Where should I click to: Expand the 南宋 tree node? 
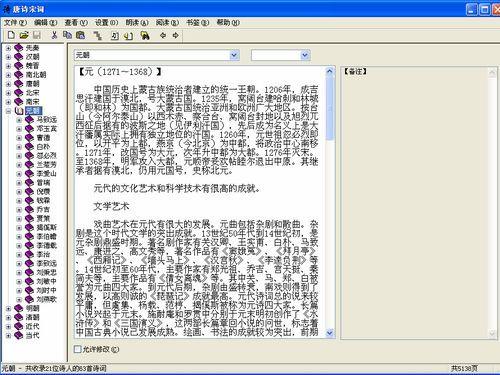[x=8, y=102]
